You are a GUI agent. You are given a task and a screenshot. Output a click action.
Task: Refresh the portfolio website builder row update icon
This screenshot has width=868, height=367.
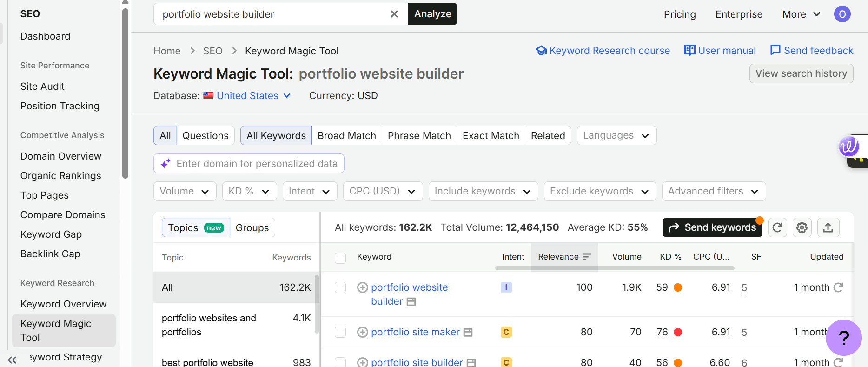[x=838, y=287]
